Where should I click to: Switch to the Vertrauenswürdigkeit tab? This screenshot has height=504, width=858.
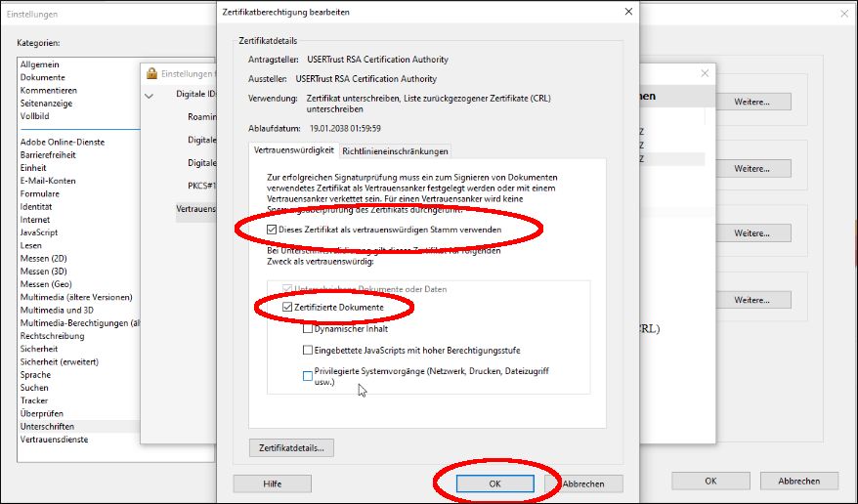294,150
